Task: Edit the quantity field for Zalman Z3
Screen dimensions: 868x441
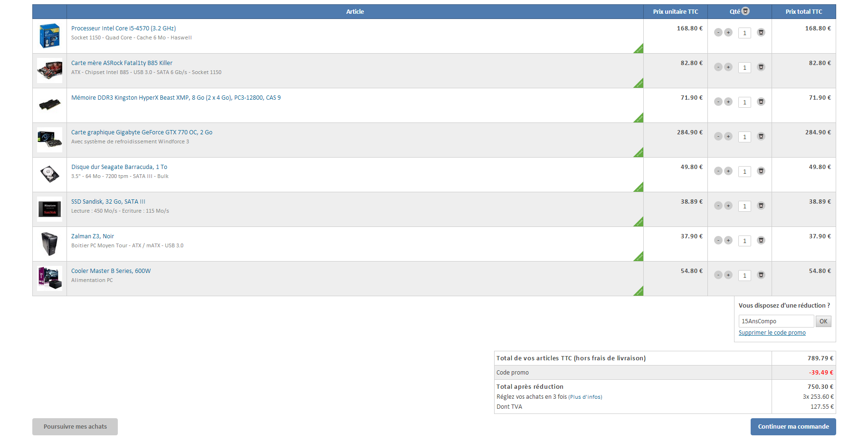Action: [x=744, y=241]
